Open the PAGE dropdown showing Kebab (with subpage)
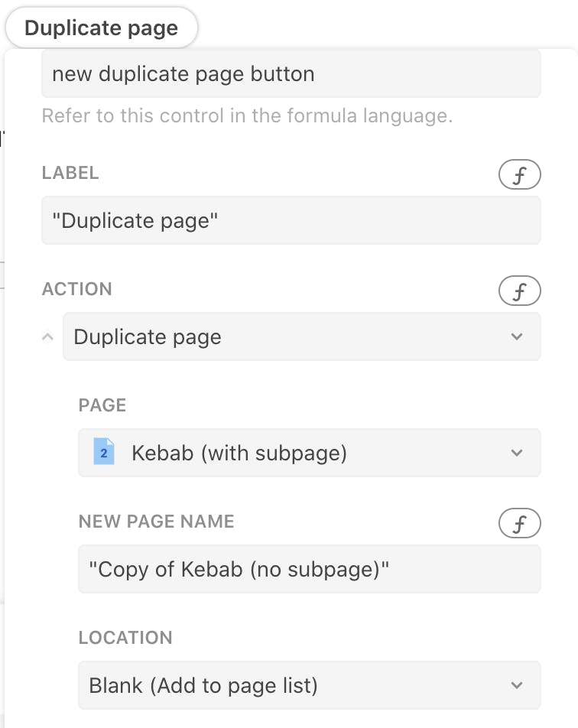The width and height of the screenshot is (578, 728). tap(310, 453)
